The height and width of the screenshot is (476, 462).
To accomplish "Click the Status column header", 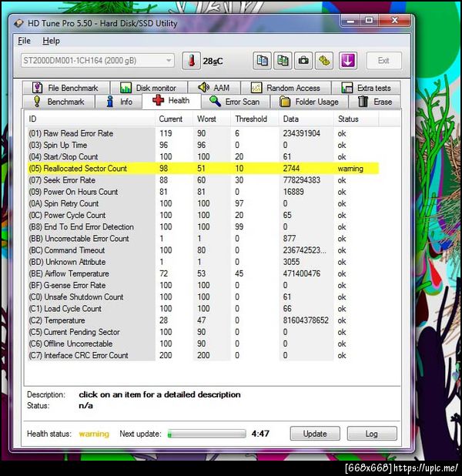I will click(357, 119).
